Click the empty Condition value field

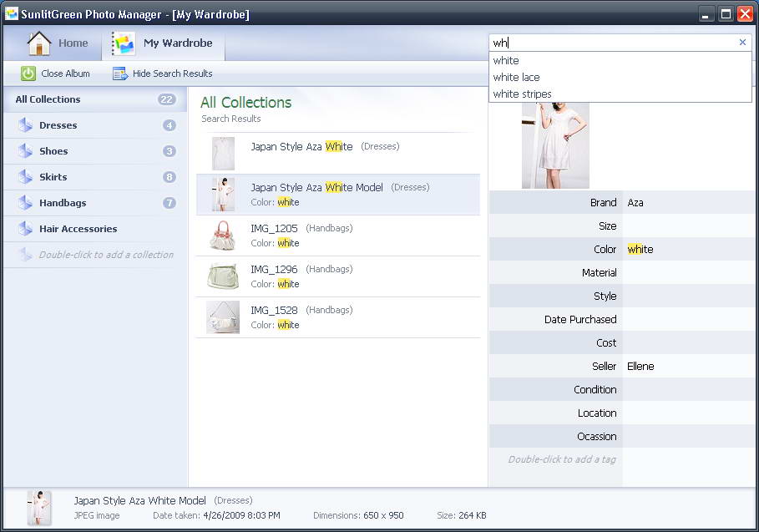point(688,390)
